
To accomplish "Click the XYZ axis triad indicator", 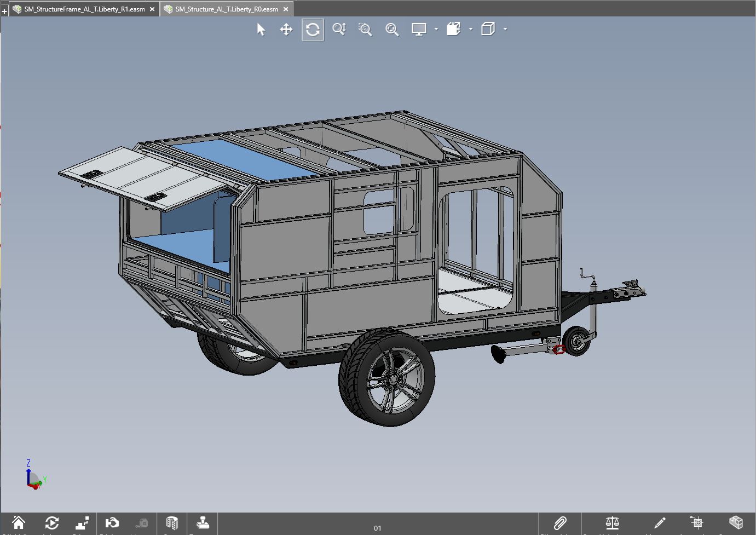I will [x=34, y=478].
